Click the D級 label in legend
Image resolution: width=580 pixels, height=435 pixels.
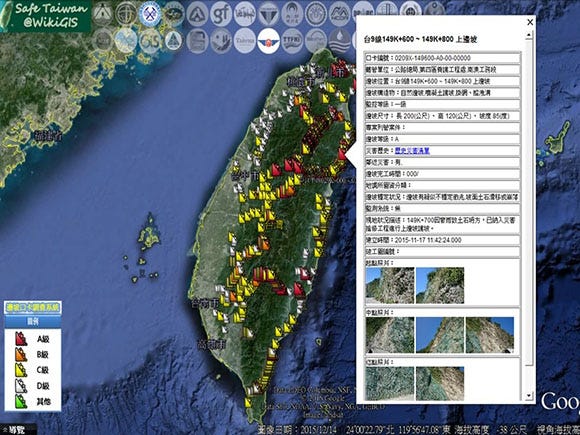pos(43,386)
